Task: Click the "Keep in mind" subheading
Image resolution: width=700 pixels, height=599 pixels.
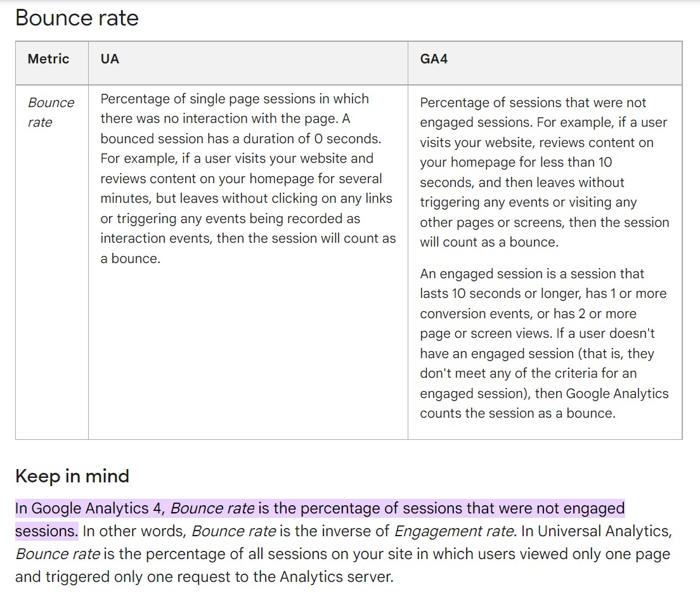Action: [x=72, y=476]
